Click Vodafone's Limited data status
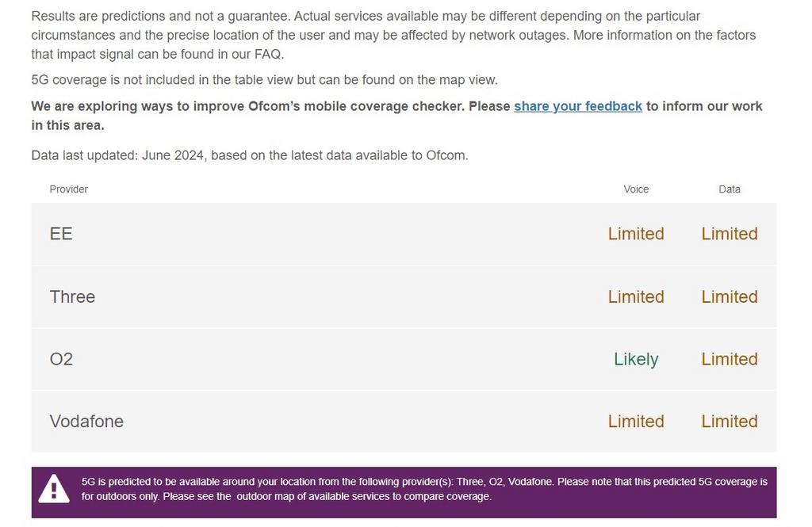Viewport: 812px width, 527px height. click(x=730, y=422)
